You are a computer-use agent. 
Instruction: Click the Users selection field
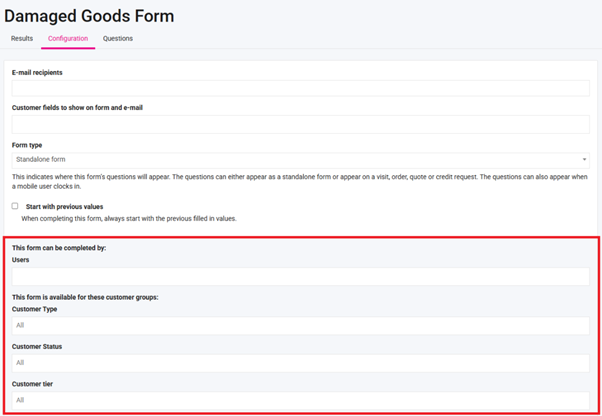(300, 276)
